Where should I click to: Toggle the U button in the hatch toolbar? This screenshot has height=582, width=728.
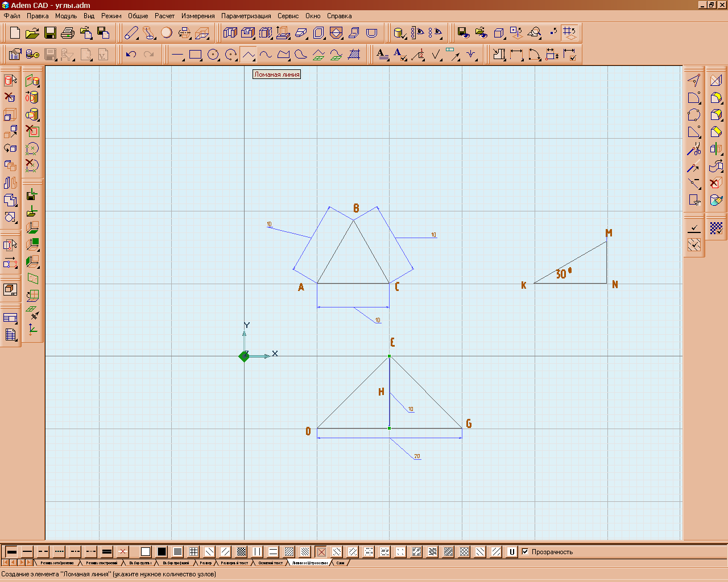coord(512,551)
